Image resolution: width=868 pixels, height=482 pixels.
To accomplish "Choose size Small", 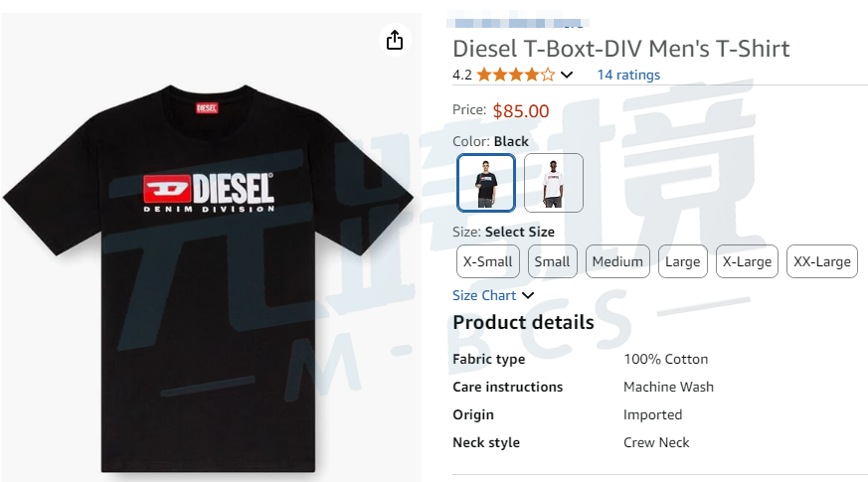I will [x=552, y=261].
